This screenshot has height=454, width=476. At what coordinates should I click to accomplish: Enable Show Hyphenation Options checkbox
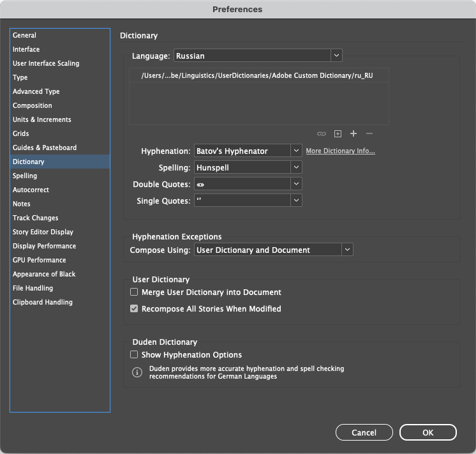coord(134,354)
